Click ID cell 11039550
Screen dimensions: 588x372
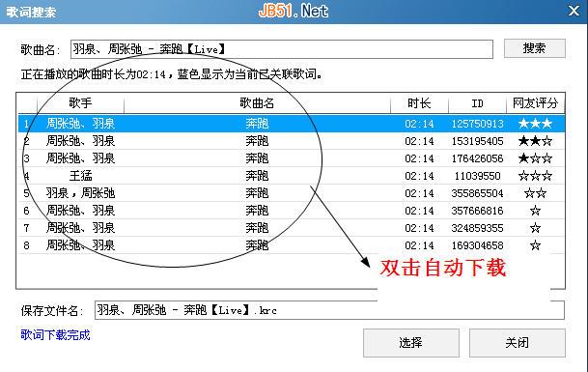click(477, 176)
